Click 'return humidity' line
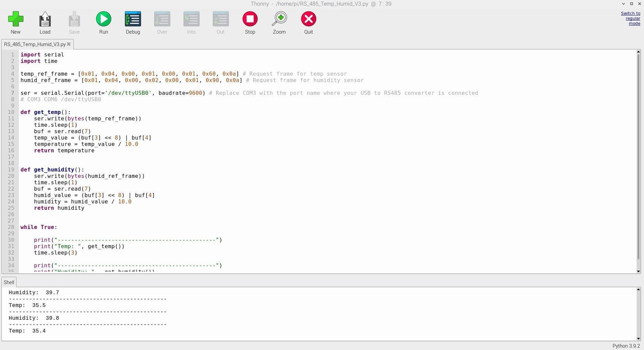 pyautogui.click(x=59, y=208)
